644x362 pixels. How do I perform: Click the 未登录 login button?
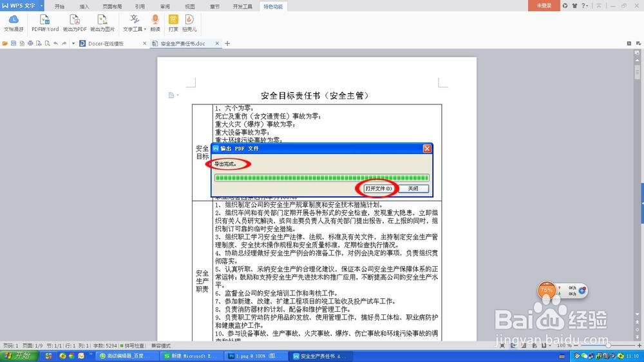(x=544, y=5)
